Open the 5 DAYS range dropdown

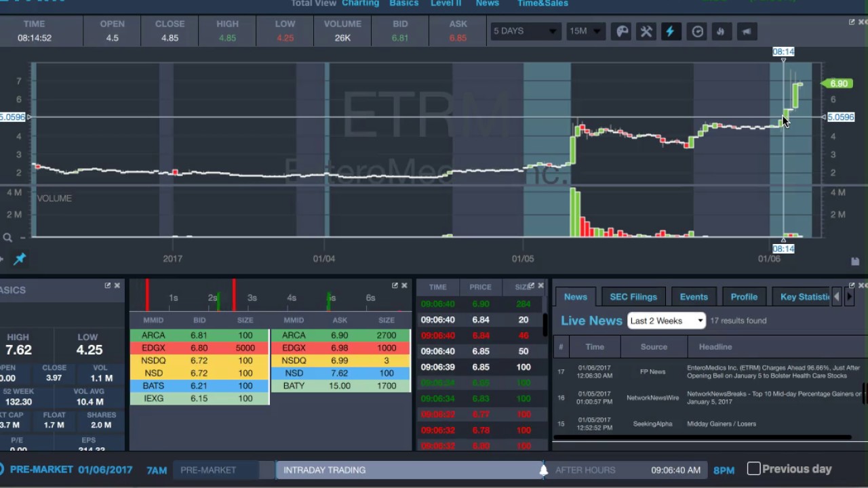(526, 31)
